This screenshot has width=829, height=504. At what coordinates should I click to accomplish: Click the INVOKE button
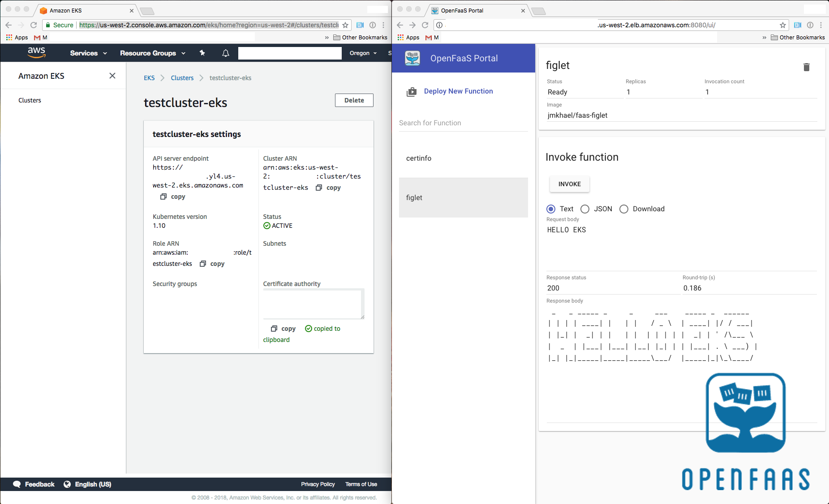[570, 184]
